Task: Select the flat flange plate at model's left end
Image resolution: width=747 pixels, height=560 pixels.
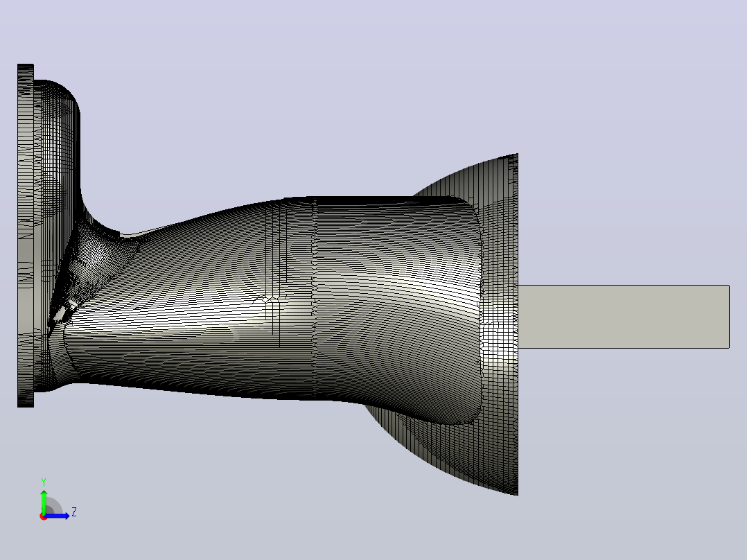Action: pos(26,236)
